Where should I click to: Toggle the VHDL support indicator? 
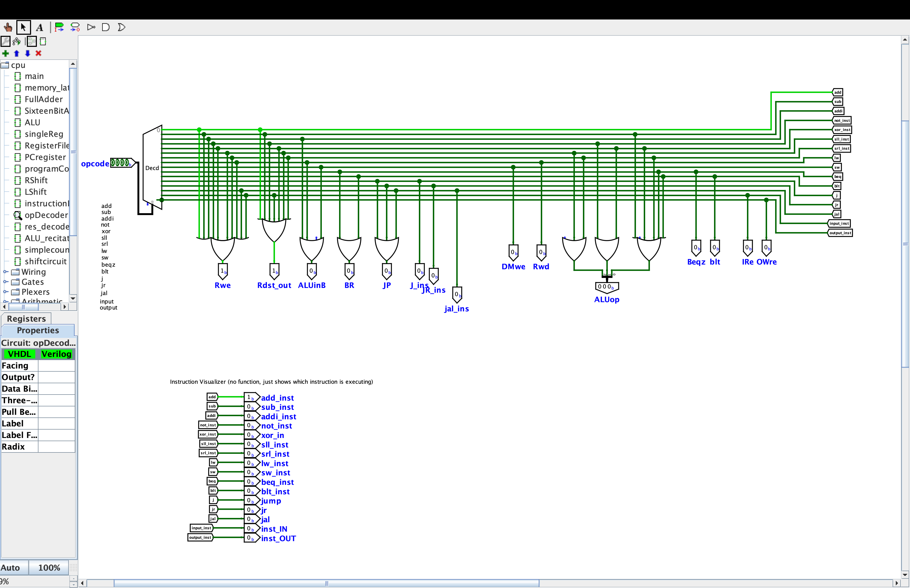19,354
